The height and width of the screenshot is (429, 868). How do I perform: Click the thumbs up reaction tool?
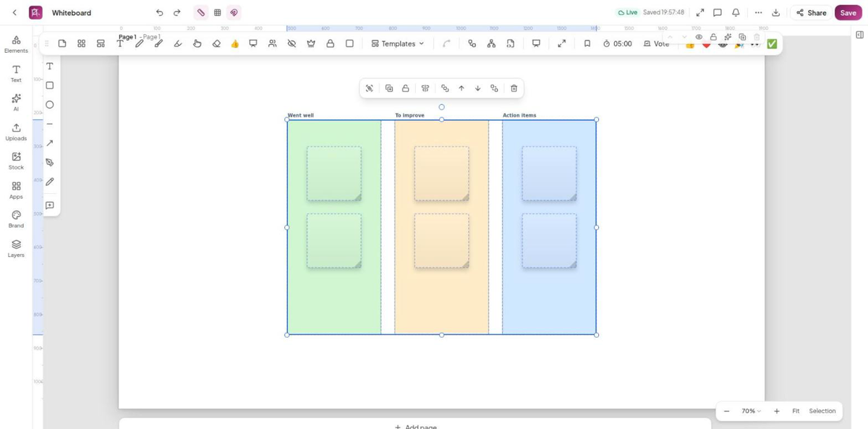click(x=235, y=43)
